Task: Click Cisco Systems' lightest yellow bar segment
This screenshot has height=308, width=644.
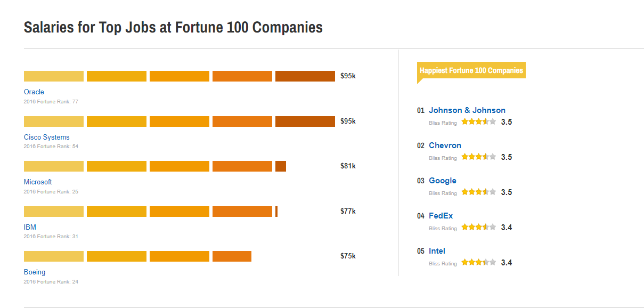Action: [54, 121]
